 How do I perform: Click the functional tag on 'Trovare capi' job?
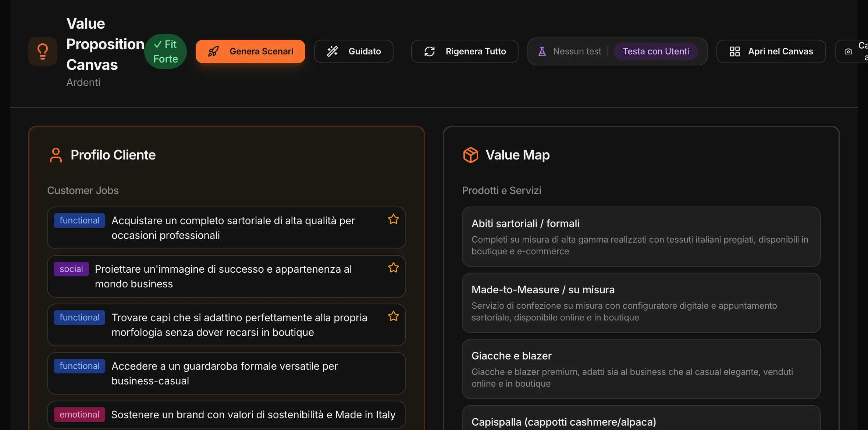(x=79, y=318)
